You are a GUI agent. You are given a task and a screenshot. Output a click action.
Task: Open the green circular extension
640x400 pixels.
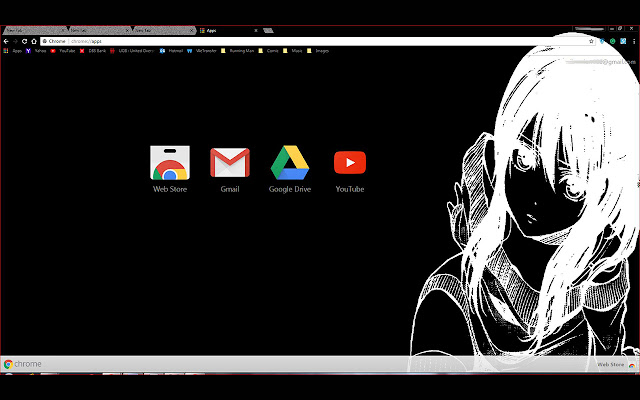pos(613,41)
